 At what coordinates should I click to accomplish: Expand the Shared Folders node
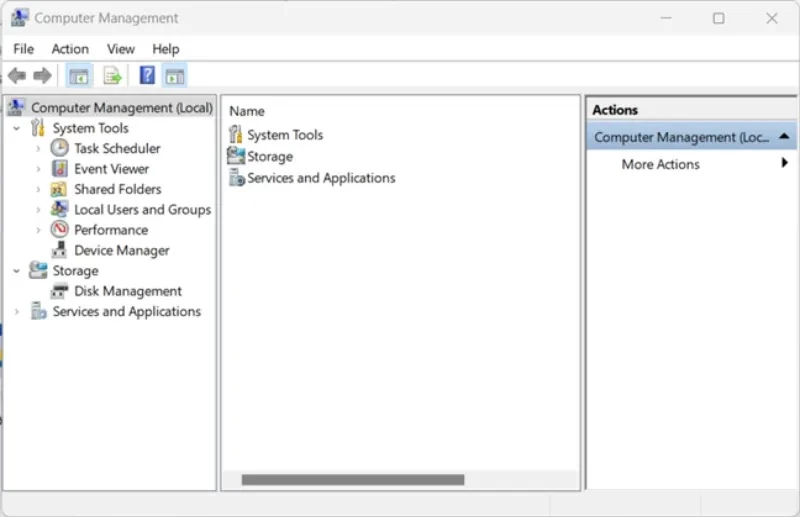coord(38,189)
